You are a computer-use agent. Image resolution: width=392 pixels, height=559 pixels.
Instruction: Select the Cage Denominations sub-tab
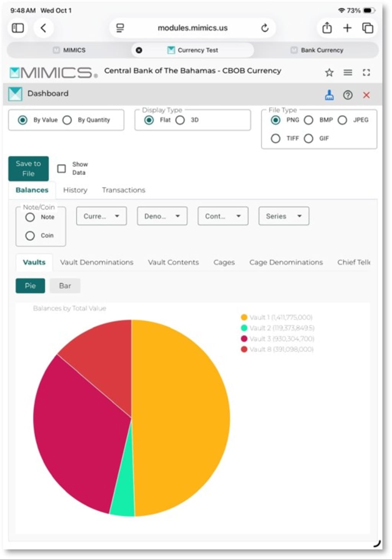click(286, 262)
